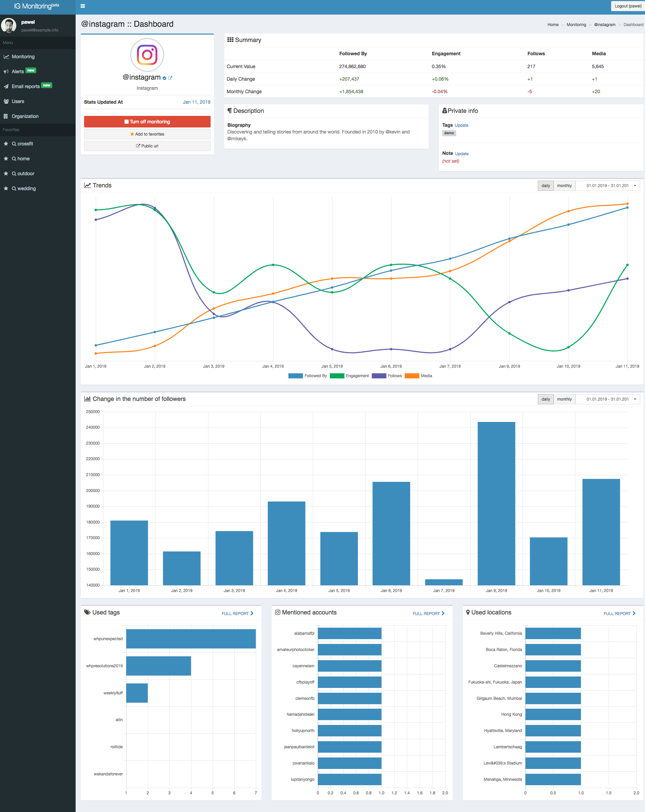Go to Home in the breadcrumb
The width and height of the screenshot is (645, 812).
[553, 25]
